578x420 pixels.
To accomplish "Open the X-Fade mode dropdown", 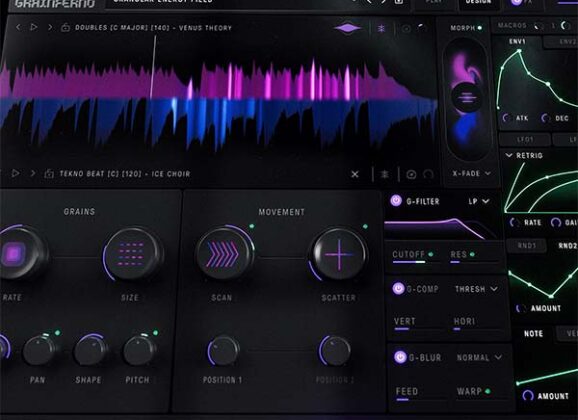I will pyautogui.click(x=472, y=173).
